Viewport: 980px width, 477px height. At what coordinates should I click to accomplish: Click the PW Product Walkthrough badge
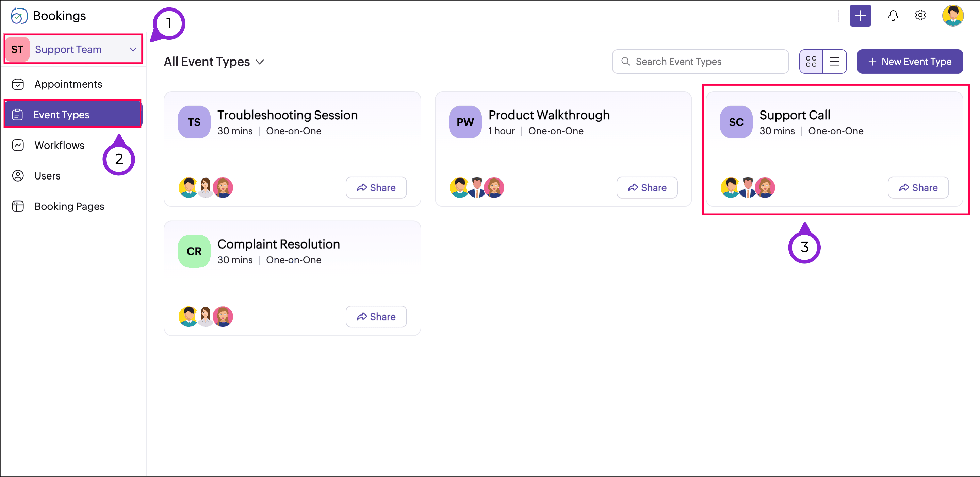click(465, 122)
